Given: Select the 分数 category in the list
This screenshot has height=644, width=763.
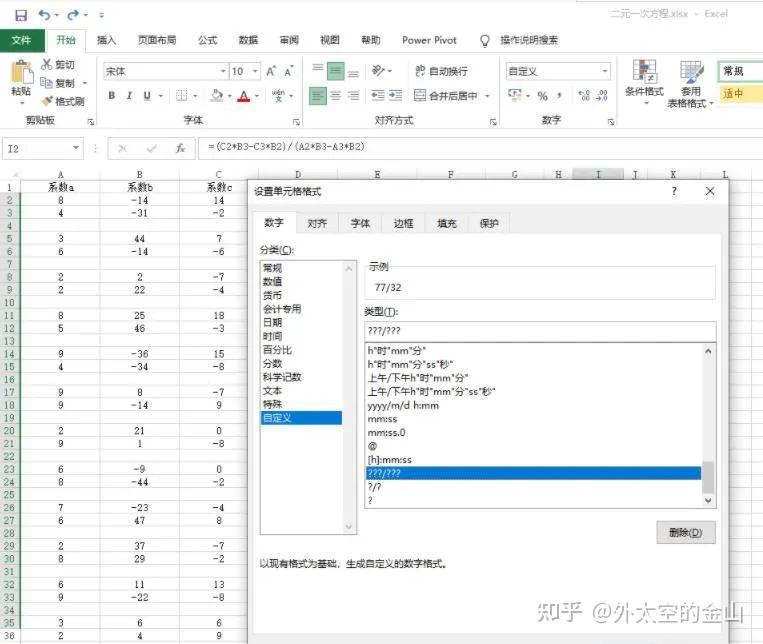Looking at the screenshot, I should pos(301,363).
